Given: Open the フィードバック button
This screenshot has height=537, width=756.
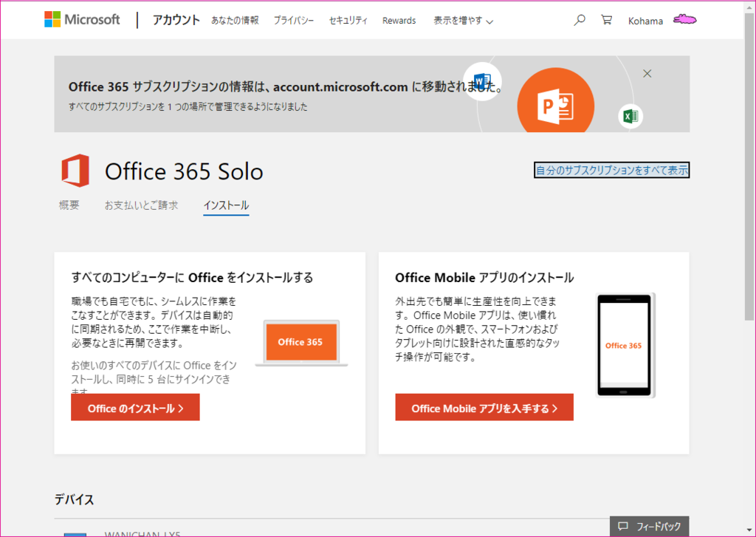Looking at the screenshot, I should point(649,526).
